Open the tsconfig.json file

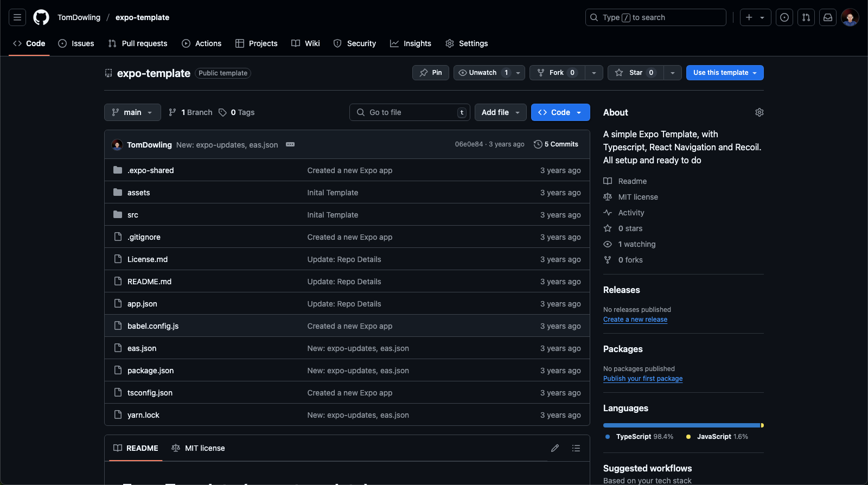click(x=150, y=393)
